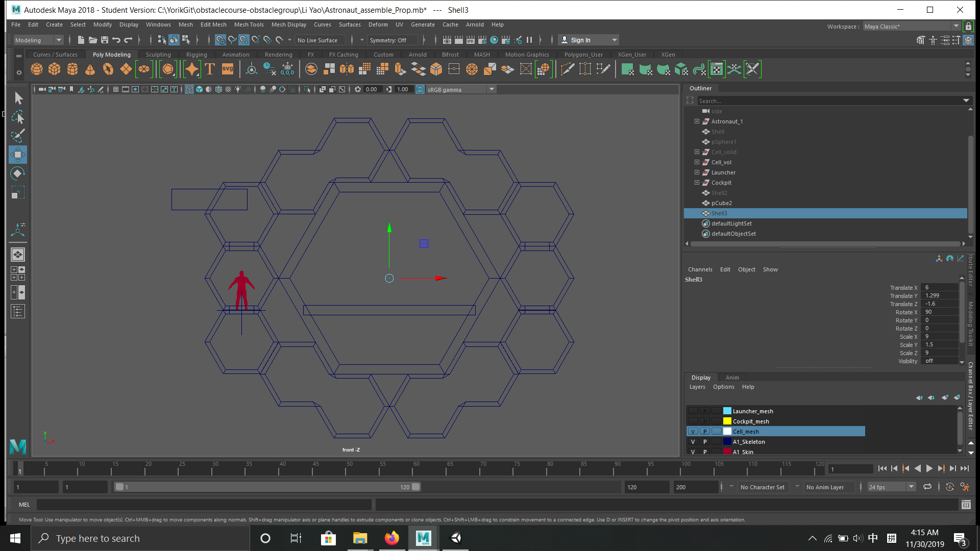Expand the Astronaut_1 outliner node

[697, 121]
